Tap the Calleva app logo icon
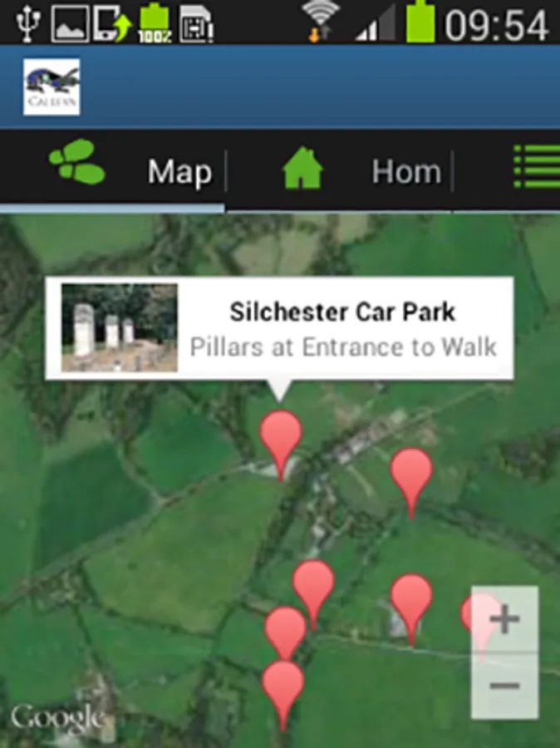Screen dimensions: 560x748 coord(52,86)
